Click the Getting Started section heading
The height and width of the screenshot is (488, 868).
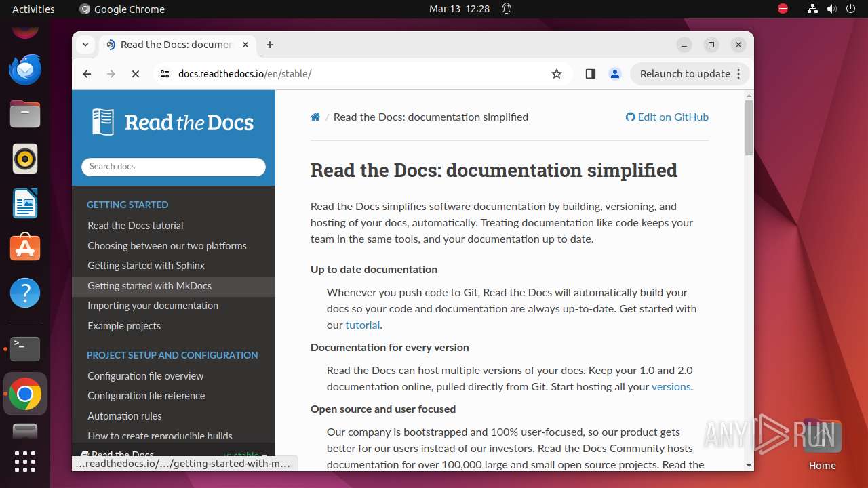127,205
